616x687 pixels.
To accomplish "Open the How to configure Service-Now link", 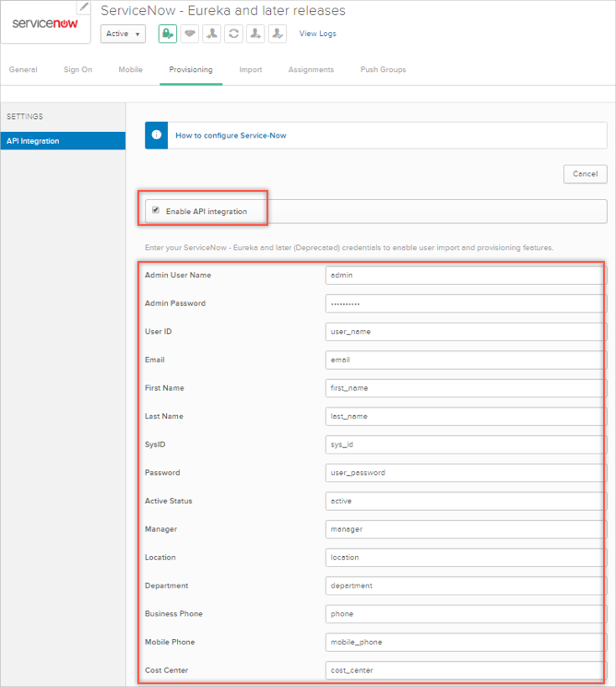I will pos(231,136).
